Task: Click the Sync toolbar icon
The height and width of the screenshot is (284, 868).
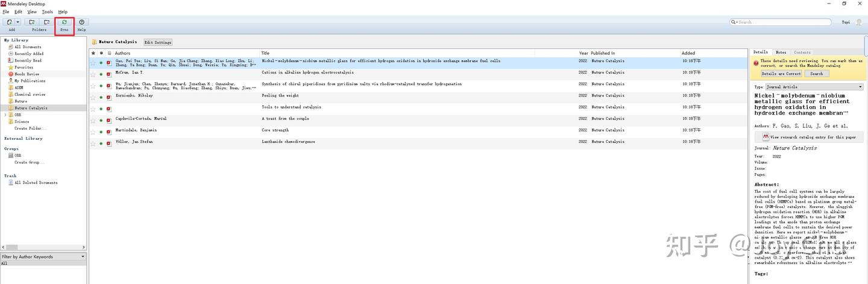Action: pyautogui.click(x=64, y=22)
